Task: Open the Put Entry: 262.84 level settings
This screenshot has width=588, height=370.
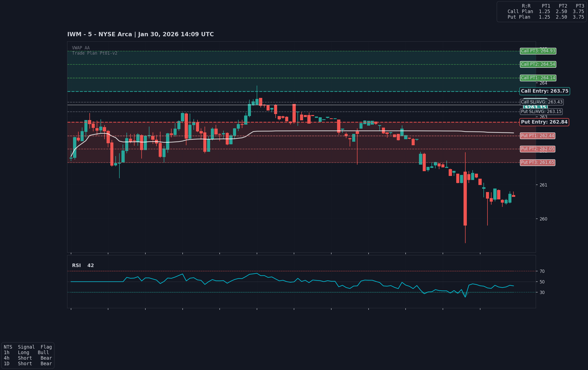Action: [544, 122]
